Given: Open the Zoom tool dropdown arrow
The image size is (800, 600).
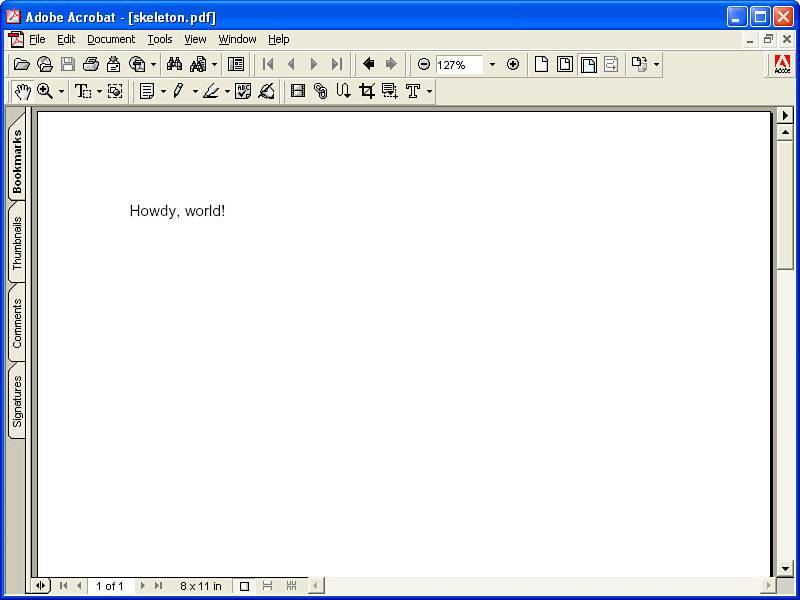Looking at the screenshot, I should tap(61, 91).
